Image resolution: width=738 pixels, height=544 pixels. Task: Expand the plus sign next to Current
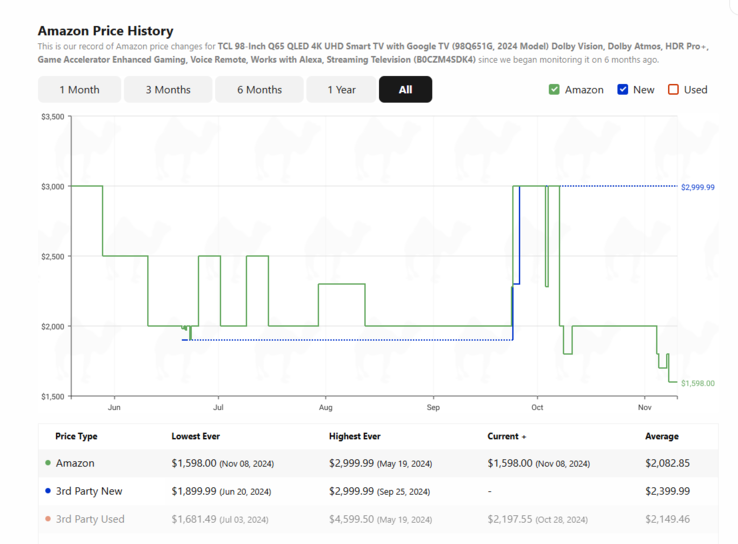524,437
